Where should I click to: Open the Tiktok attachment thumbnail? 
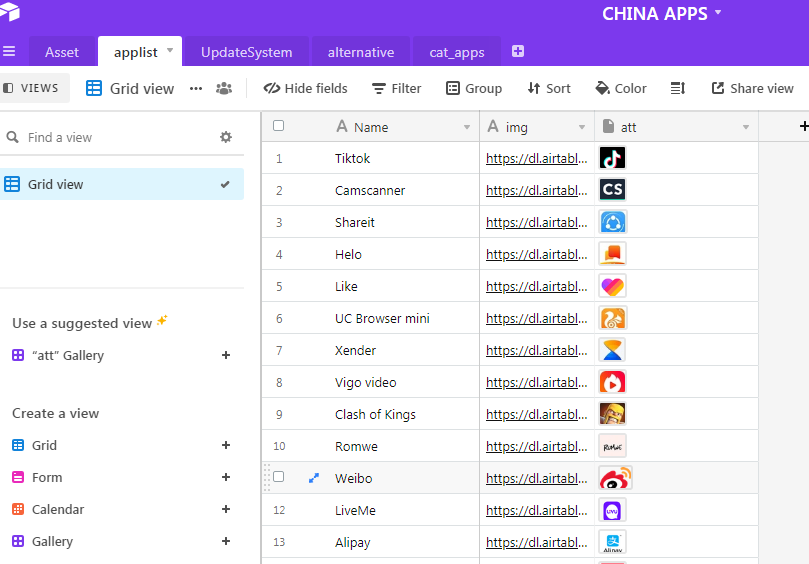coord(612,158)
